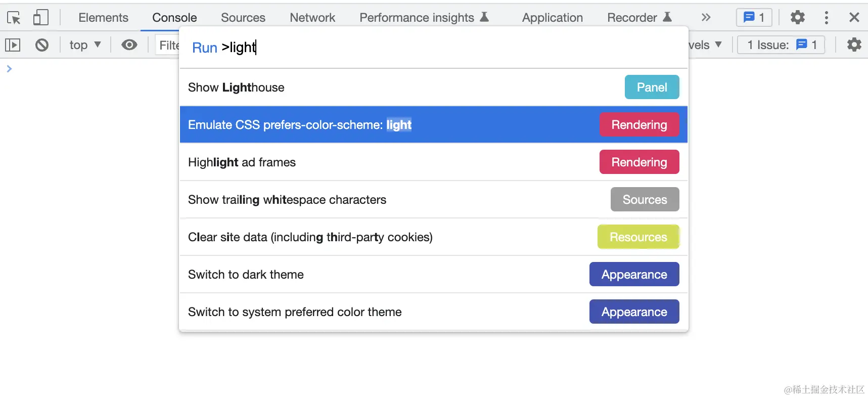Show the console sidebar panel
868x398 pixels.
[13, 45]
